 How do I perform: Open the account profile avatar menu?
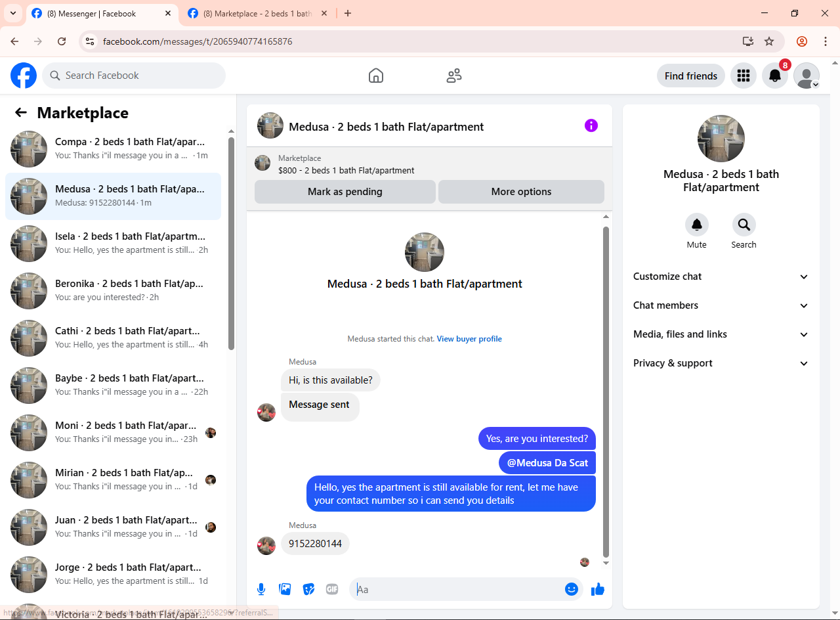[807, 76]
